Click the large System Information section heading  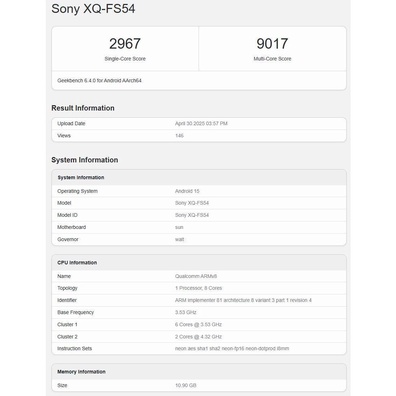click(85, 160)
